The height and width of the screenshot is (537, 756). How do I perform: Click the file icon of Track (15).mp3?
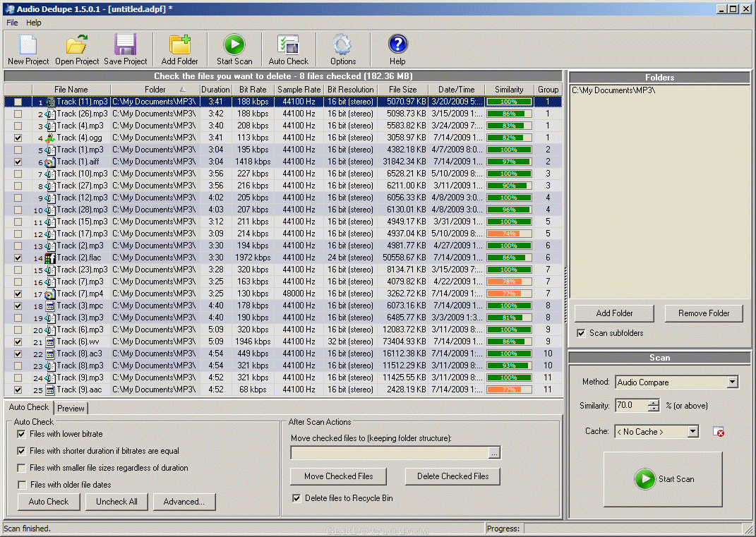pos(50,222)
